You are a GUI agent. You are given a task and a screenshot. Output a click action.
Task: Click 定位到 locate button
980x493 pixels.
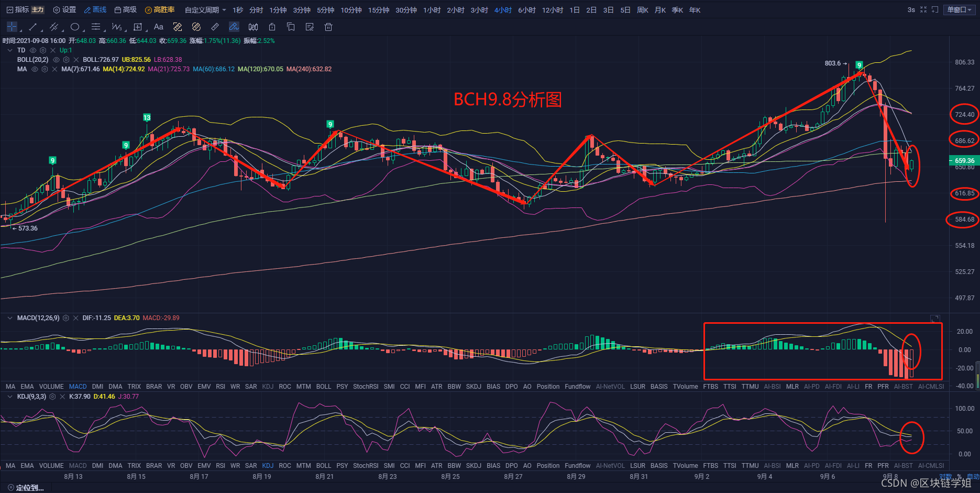click(26, 488)
